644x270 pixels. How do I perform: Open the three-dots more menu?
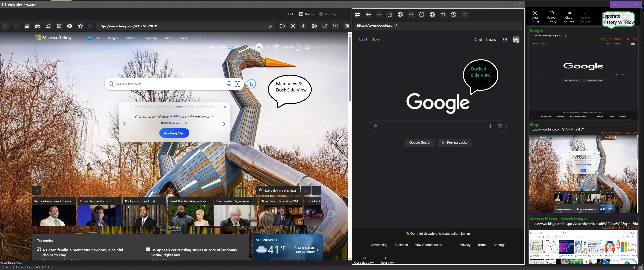[x=346, y=14]
